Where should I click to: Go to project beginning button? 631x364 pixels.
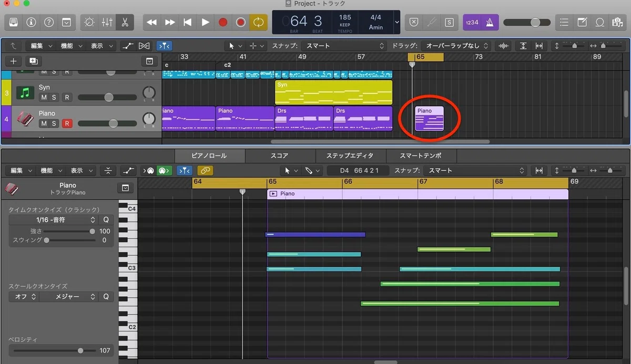click(x=187, y=22)
